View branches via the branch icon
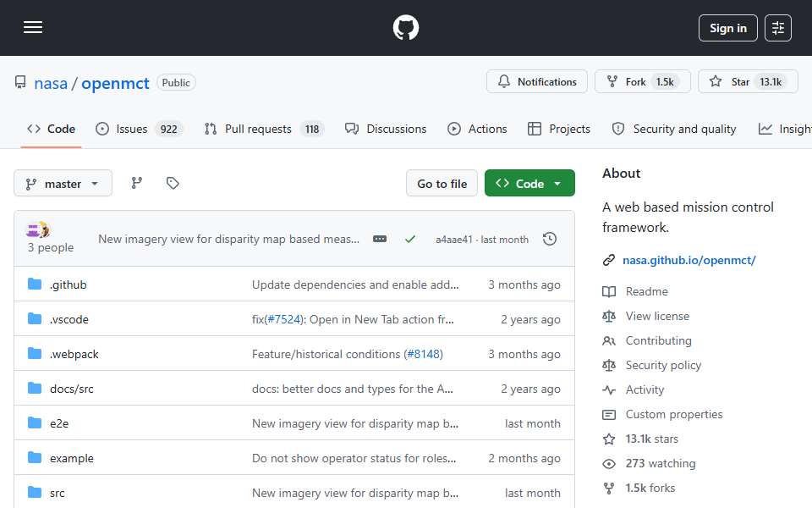This screenshot has height=508, width=812. (x=137, y=183)
